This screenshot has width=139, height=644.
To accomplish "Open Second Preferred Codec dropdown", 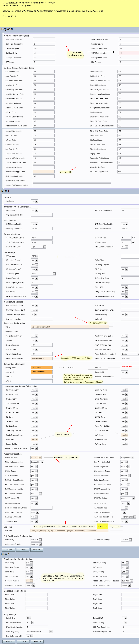I will [127, 458].
